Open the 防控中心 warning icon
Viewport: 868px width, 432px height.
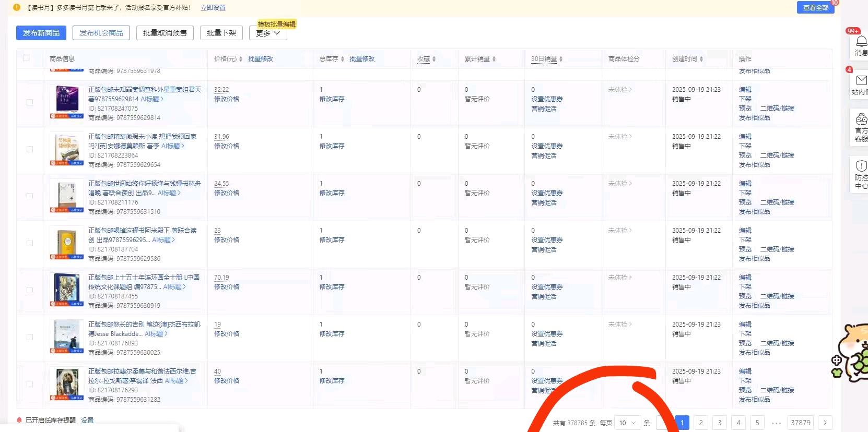pyautogui.click(x=861, y=165)
